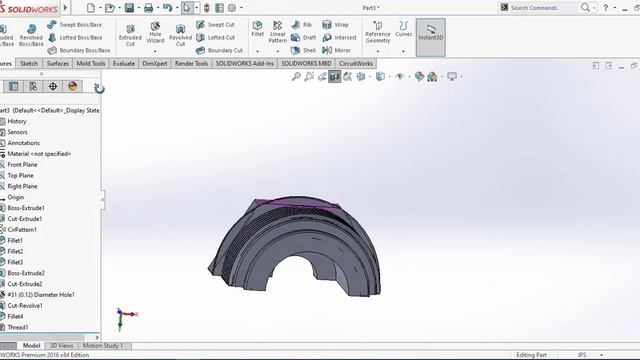The height and width of the screenshot is (360, 640).
Task: Select the Linear Pattern tool
Action: pos(278,32)
